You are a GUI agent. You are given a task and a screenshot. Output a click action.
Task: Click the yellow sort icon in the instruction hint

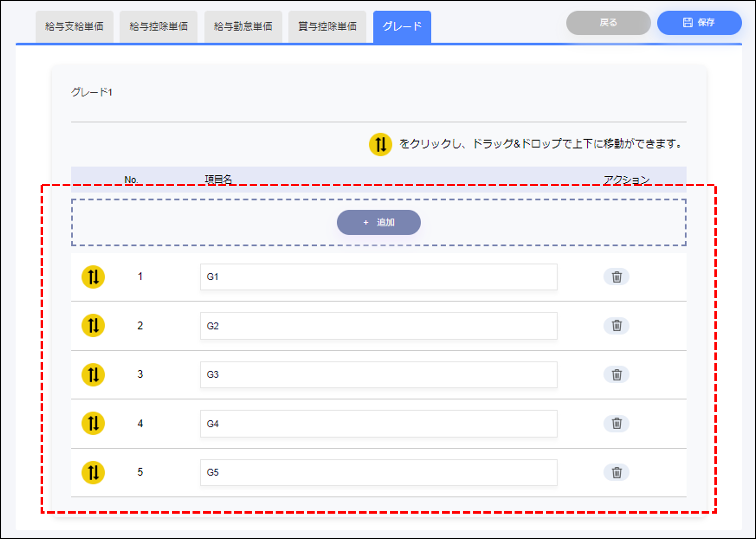click(381, 144)
